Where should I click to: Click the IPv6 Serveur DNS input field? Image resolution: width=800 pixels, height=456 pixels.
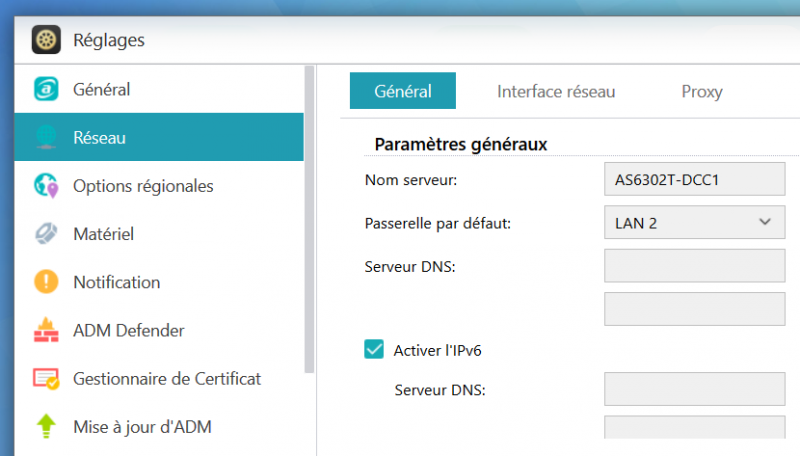[695, 389]
